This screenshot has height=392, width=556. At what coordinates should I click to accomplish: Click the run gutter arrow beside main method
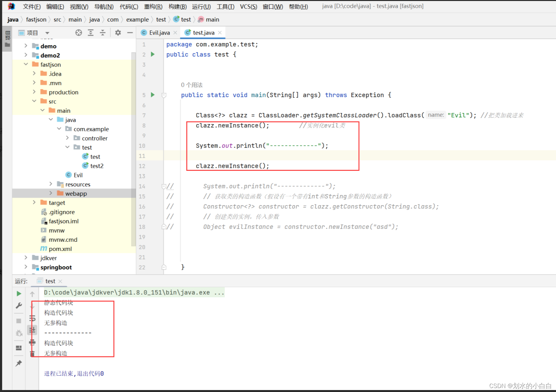tap(153, 95)
